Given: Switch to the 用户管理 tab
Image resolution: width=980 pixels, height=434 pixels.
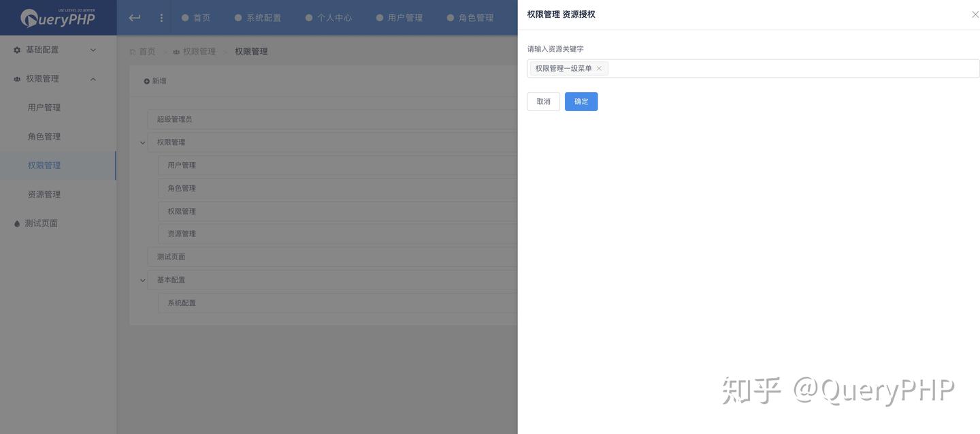Looking at the screenshot, I should click(x=399, y=18).
